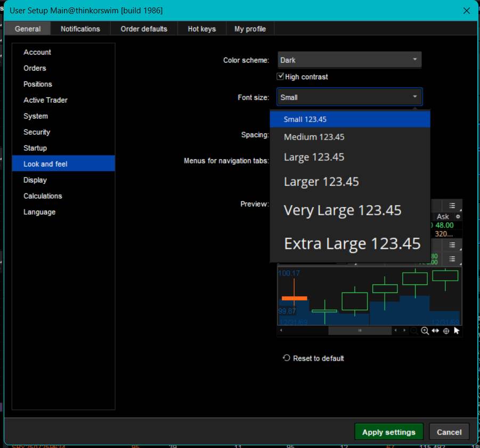Toggle the High contrast checkbox
480x448 pixels.
pos(281,77)
